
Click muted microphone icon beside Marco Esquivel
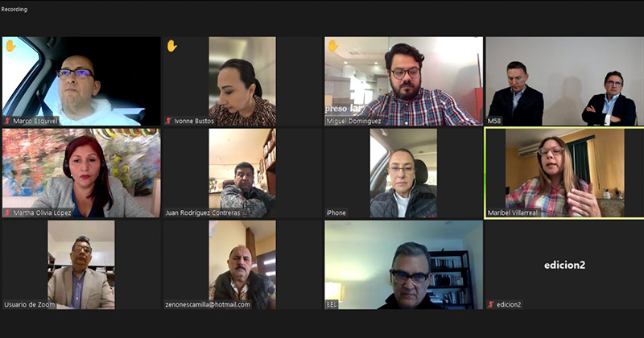(7, 122)
